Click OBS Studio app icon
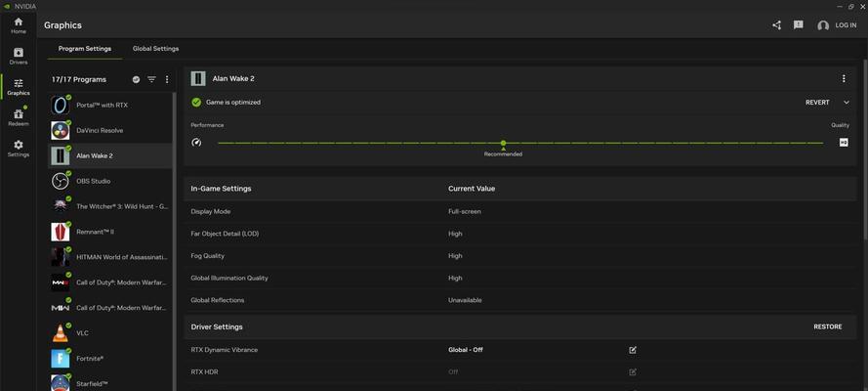This screenshot has width=868, height=391. click(60, 181)
